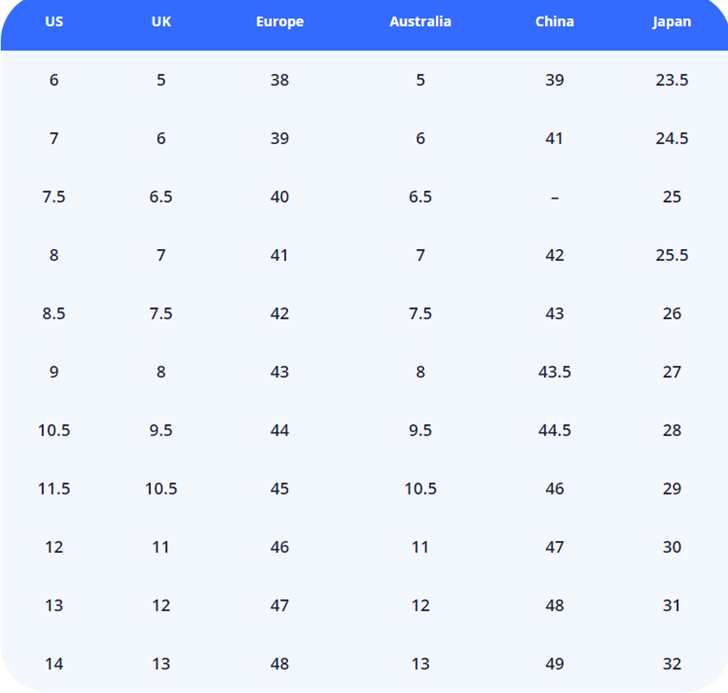
Task: Select Europe size 45 cell
Action: [279, 489]
